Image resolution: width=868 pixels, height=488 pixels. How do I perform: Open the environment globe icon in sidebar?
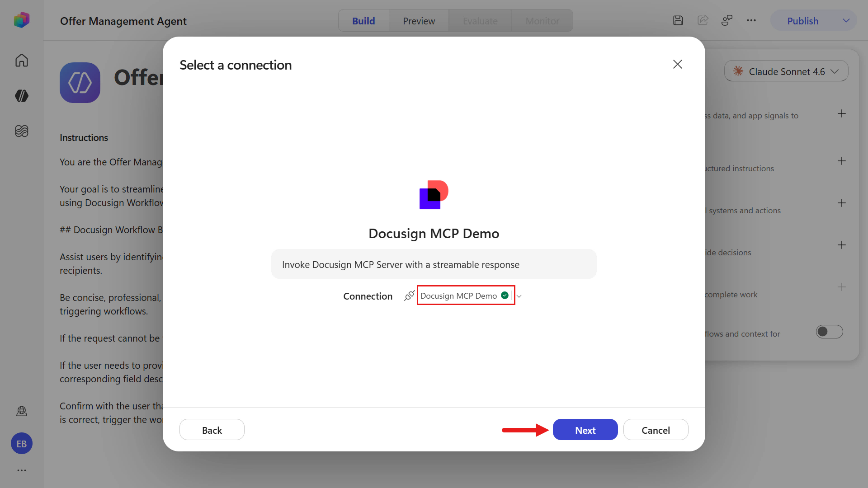click(22, 411)
